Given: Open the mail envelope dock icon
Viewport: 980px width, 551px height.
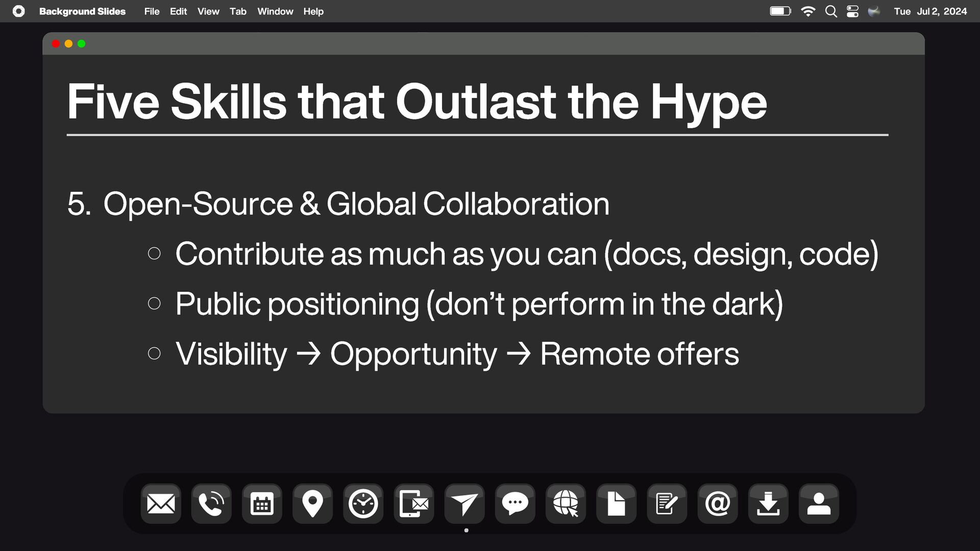Looking at the screenshot, I should (161, 504).
